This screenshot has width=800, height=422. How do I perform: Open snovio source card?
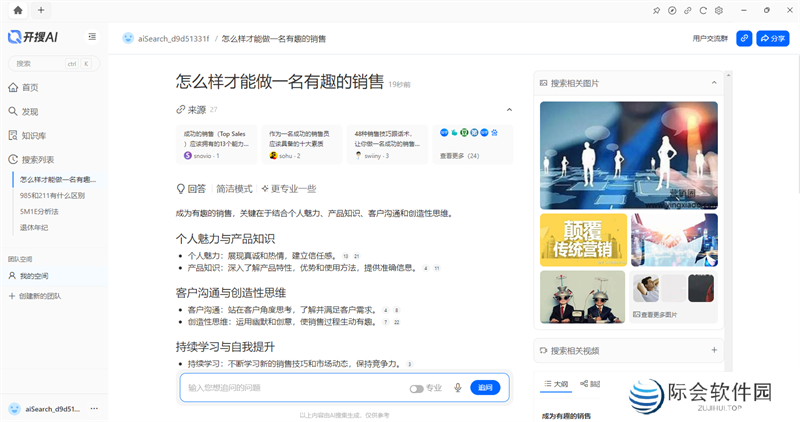[x=216, y=144]
